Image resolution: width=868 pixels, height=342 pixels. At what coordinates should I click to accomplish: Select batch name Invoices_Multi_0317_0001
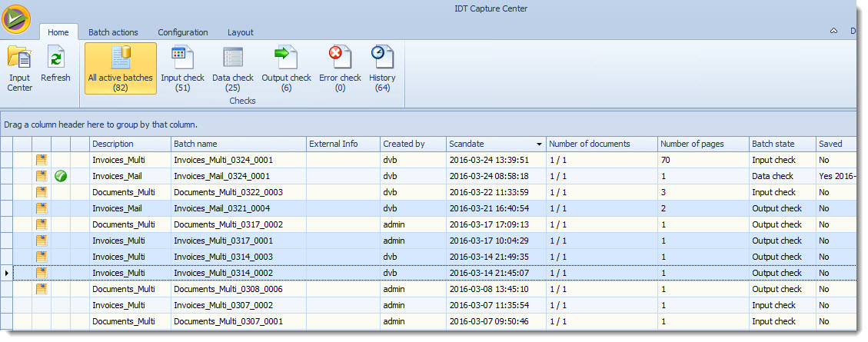point(223,241)
